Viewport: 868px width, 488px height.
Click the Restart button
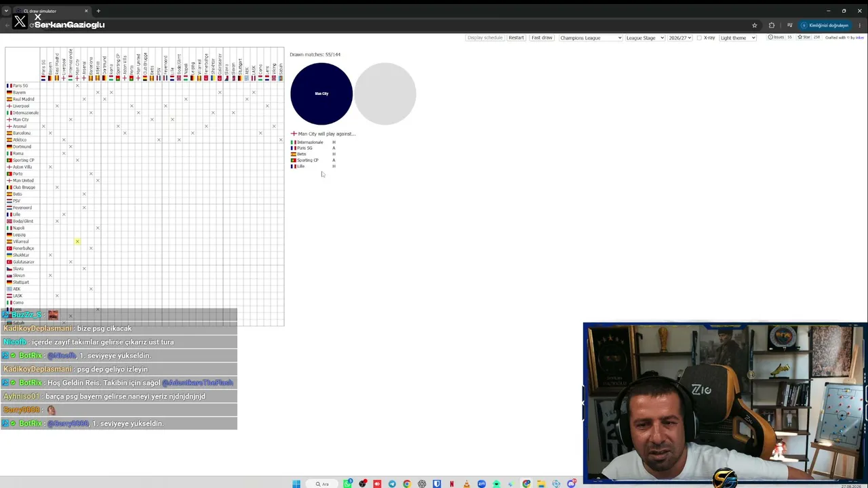pos(516,38)
